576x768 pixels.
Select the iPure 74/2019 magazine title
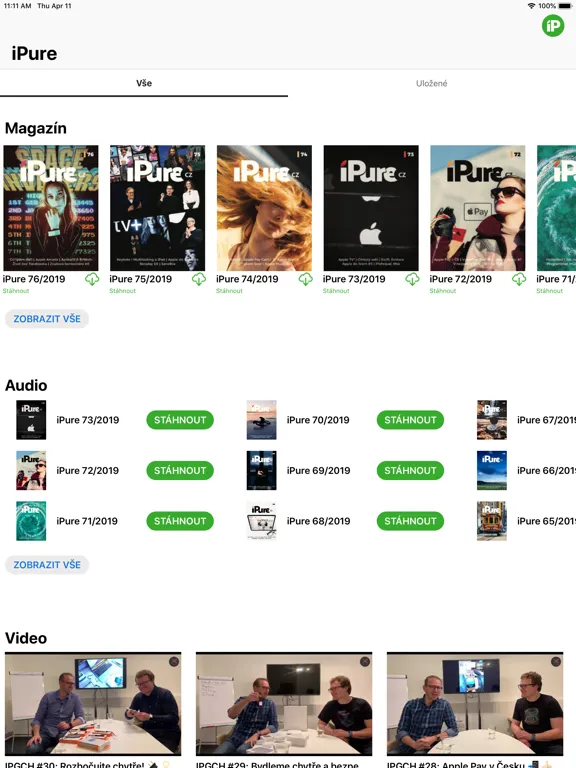click(247, 279)
